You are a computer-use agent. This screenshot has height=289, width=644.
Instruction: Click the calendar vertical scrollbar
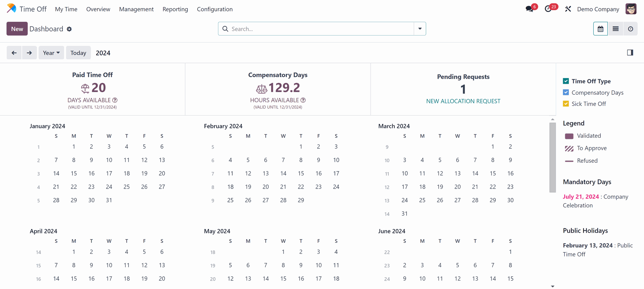tap(552, 157)
